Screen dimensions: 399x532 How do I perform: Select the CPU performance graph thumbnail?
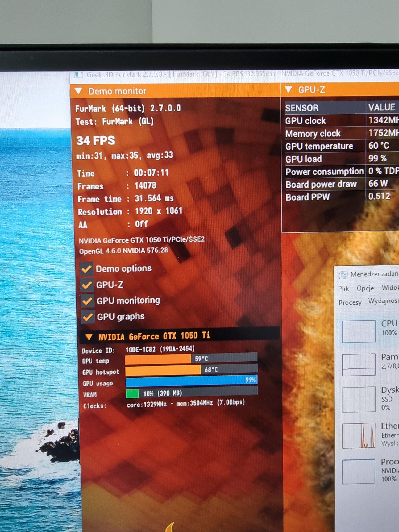pyautogui.click(x=359, y=331)
